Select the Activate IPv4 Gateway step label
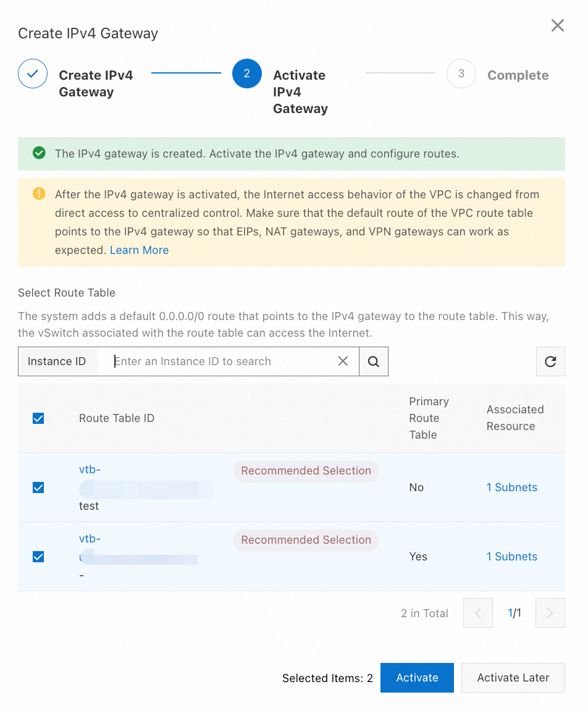This screenshot has width=588, height=713. pyautogui.click(x=300, y=91)
